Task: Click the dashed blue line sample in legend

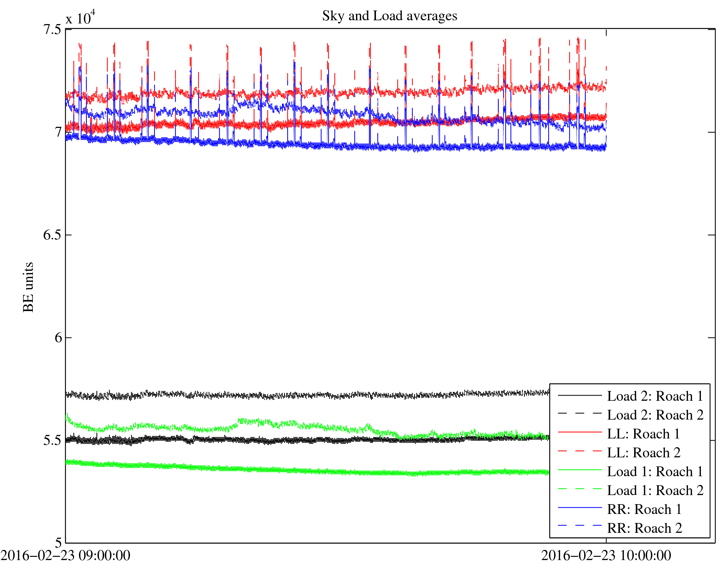Action: pyautogui.click(x=580, y=525)
